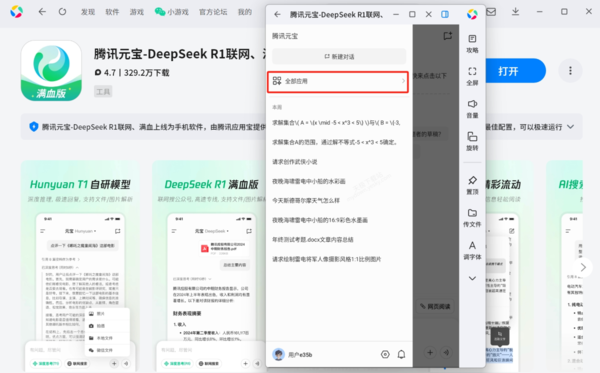This screenshot has height=373, width=600.
Task: Open 发现 tab in app store
Action: tap(88, 12)
